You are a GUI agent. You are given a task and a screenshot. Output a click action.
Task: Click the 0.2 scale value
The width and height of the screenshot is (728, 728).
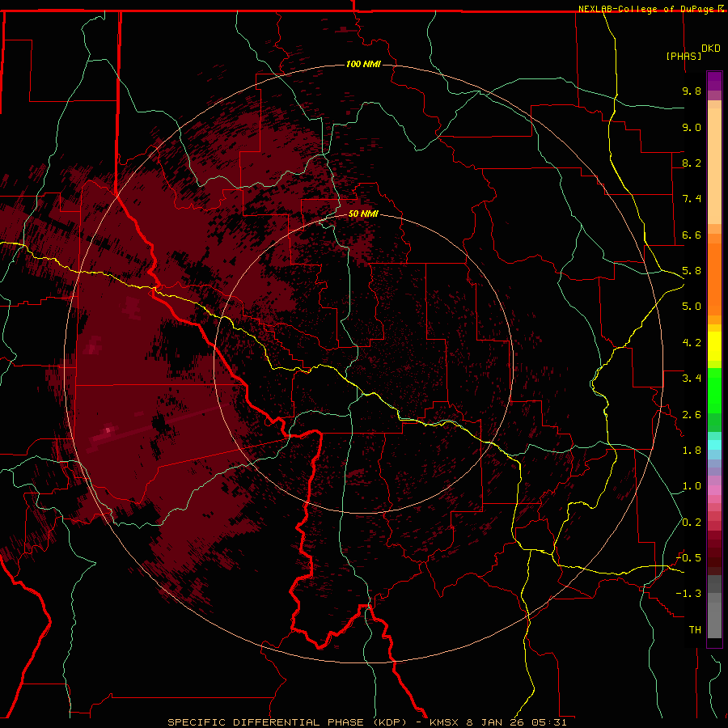(x=692, y=523)
